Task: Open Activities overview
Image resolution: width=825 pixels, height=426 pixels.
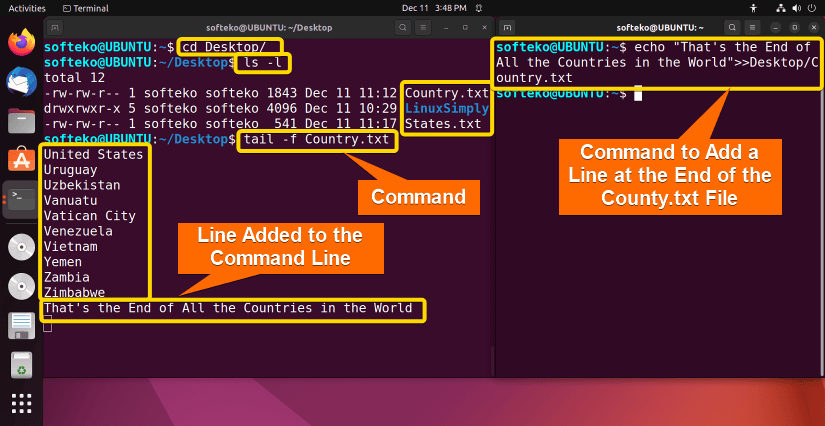Action: pyautogui.click(x=27, y=8)
